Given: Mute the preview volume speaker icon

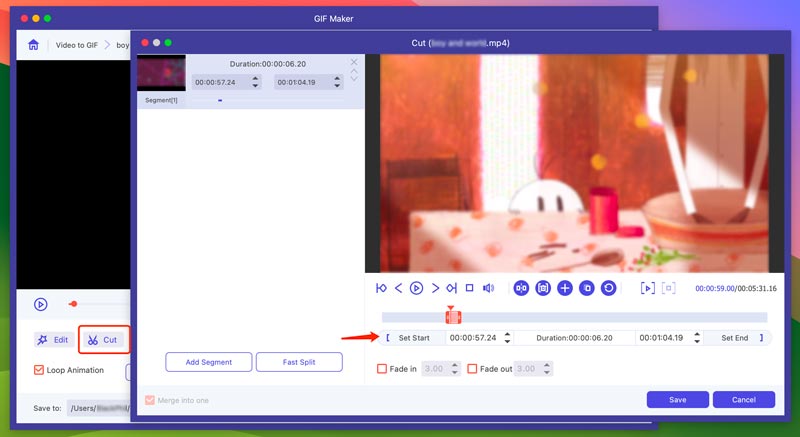Looking at the screenshot, I should (x=489, y=288).
